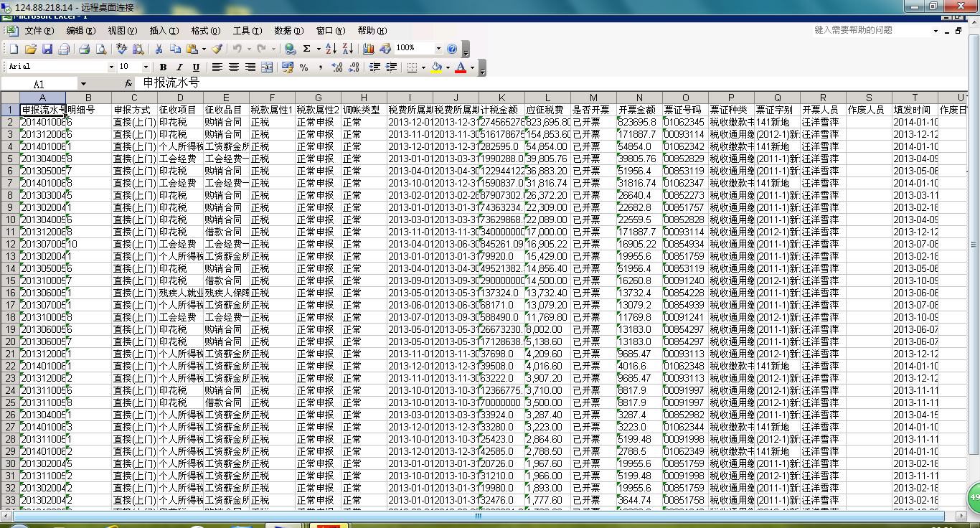Image resolution: width=980 pixels, height=528 pixels.
Task: Click the 键入需要帮助的问题 help box
Action: point(871,30)
